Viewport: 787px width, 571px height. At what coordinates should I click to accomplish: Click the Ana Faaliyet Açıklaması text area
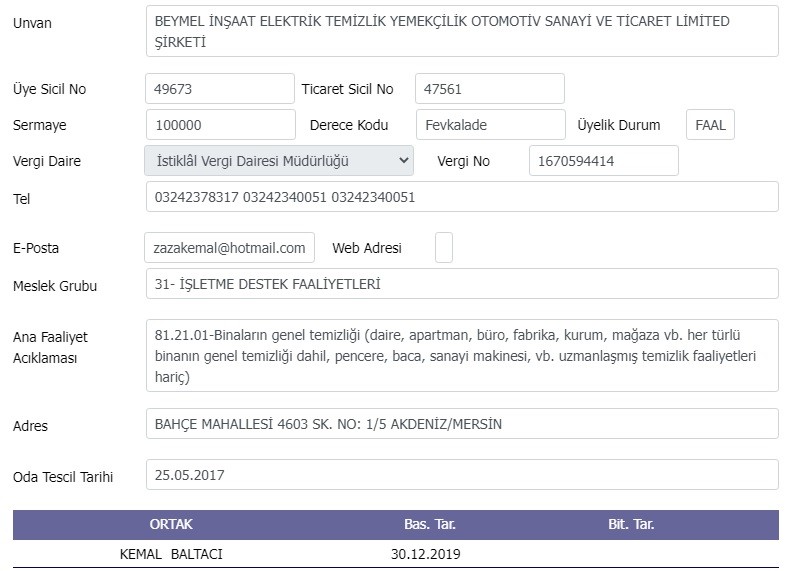coord(462,355)
